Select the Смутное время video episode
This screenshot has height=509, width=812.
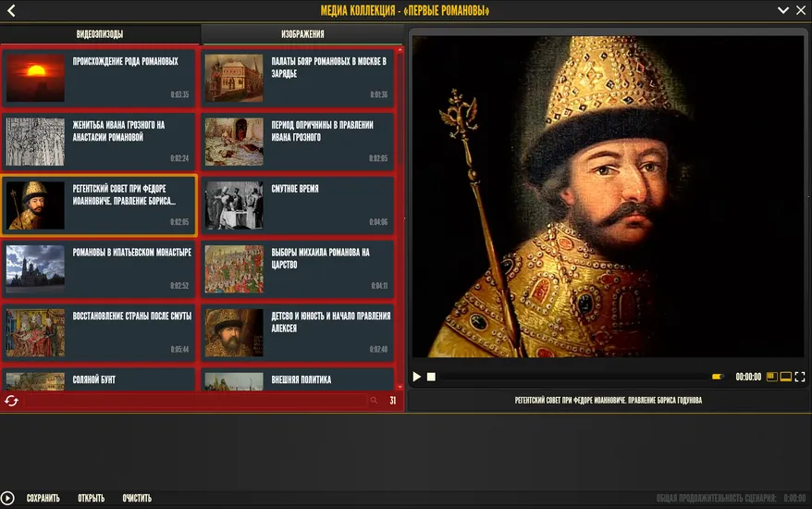pyautogui.click(x=298, y=205)
